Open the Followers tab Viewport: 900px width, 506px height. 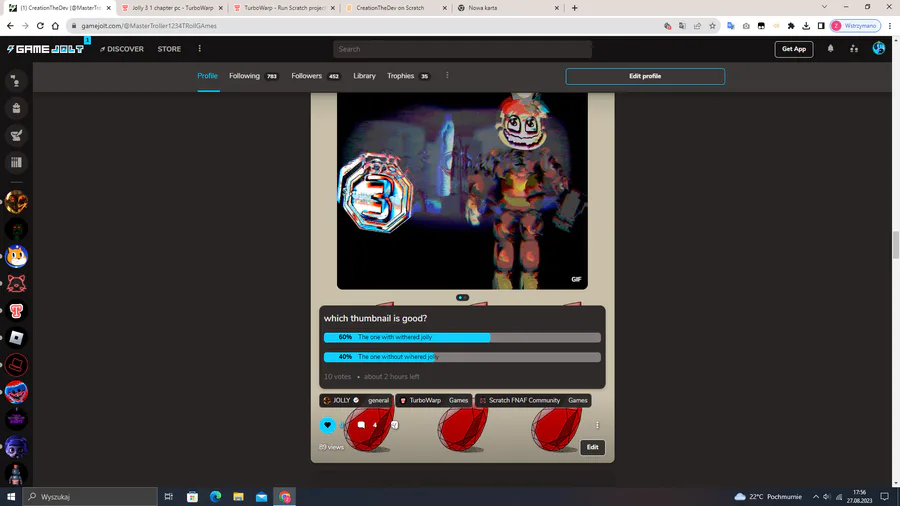click(x=315, y=76)
